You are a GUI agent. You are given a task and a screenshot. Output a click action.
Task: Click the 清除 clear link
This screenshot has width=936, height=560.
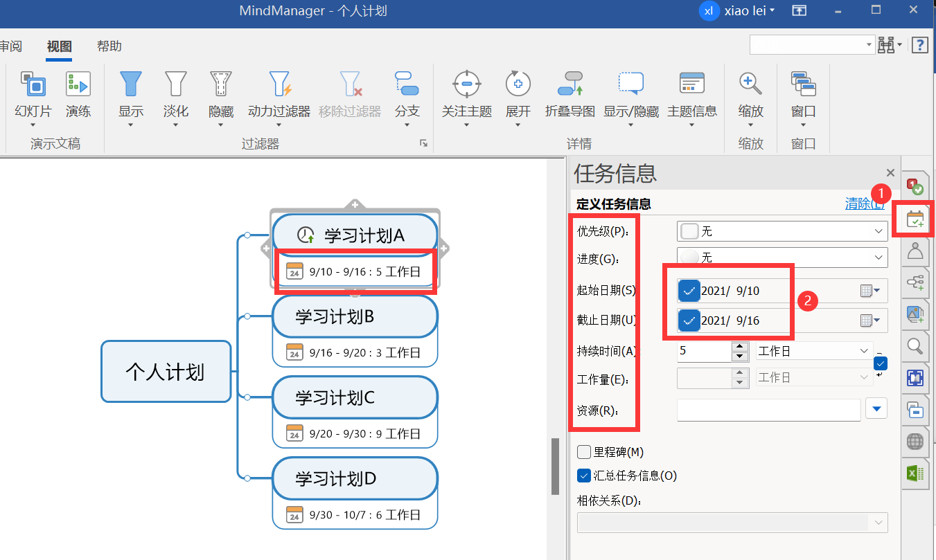(x=862, y=203)
